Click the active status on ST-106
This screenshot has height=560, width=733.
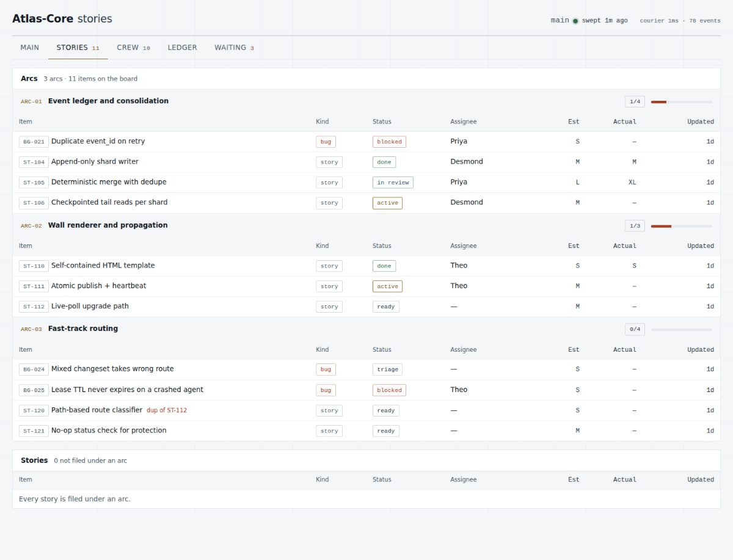point(387,203)
